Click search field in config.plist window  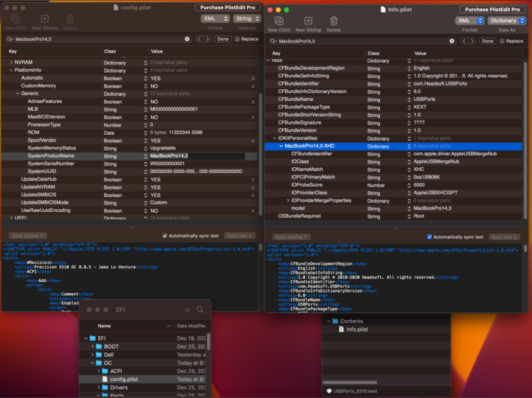98,39
